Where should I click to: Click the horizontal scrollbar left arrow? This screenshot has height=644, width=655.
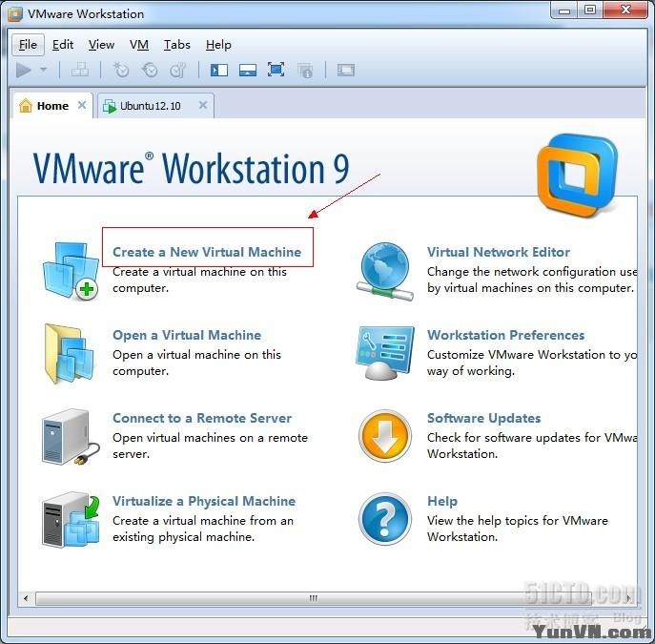point(26,598)
